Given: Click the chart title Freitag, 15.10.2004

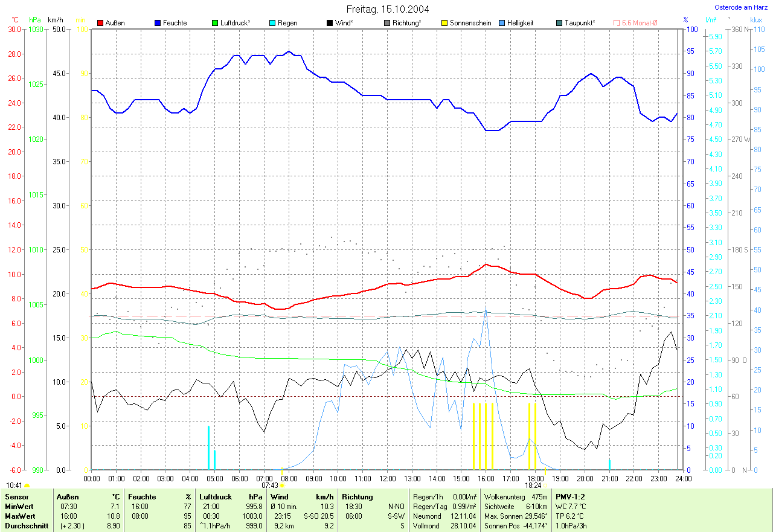Looking at the screenshot, I should (388, 9).
